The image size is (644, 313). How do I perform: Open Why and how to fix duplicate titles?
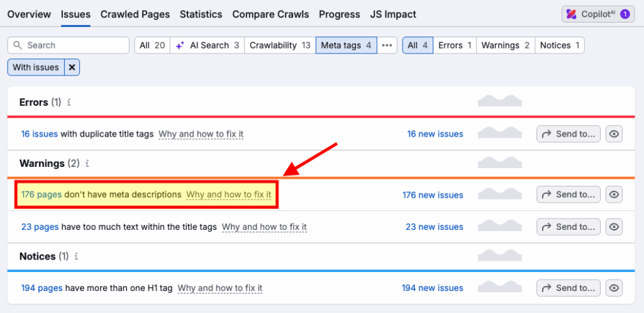[x=201, y=134]
